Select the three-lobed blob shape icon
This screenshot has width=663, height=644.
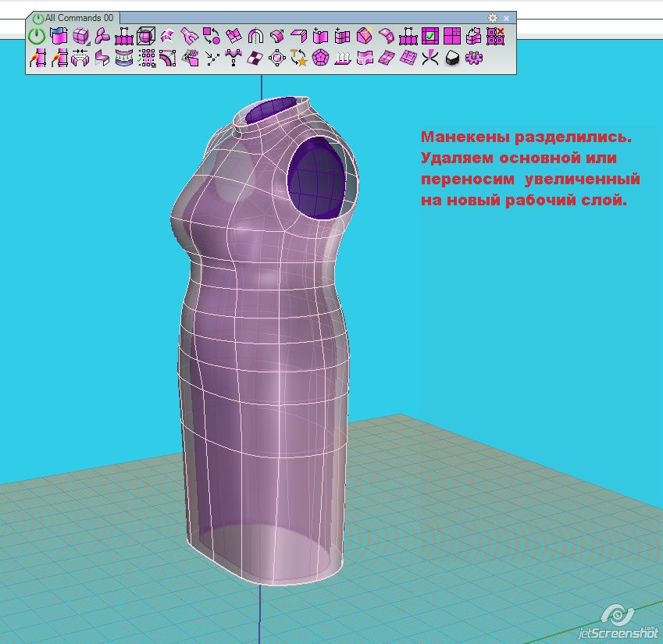102,36
